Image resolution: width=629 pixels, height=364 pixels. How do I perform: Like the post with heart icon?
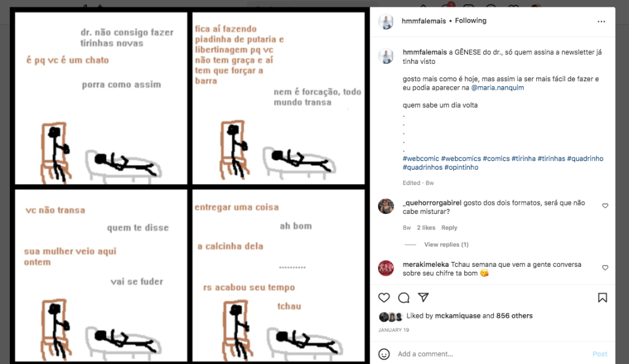(384, 298)
